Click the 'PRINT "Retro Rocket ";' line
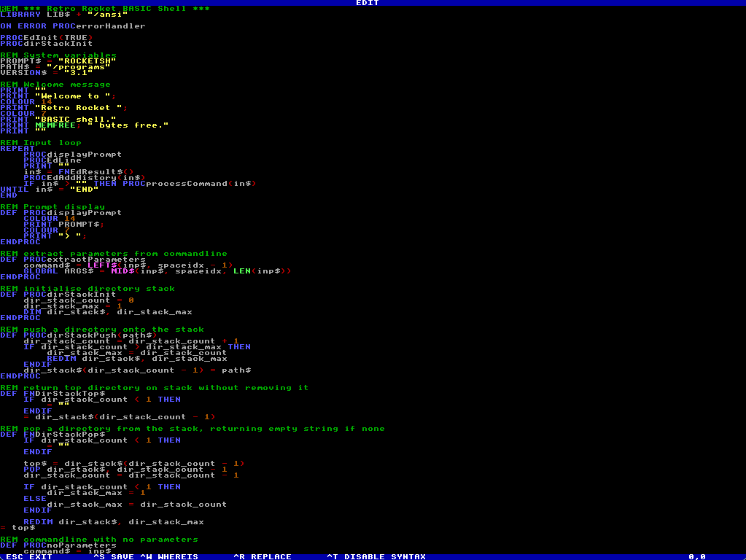Screen dimensions: 746x560 click(x=64, y=108)
